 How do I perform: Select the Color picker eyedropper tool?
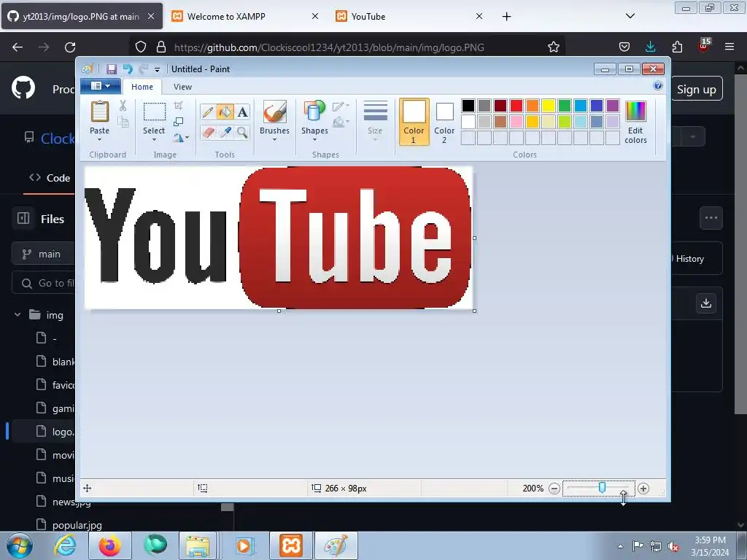(225, 132)
